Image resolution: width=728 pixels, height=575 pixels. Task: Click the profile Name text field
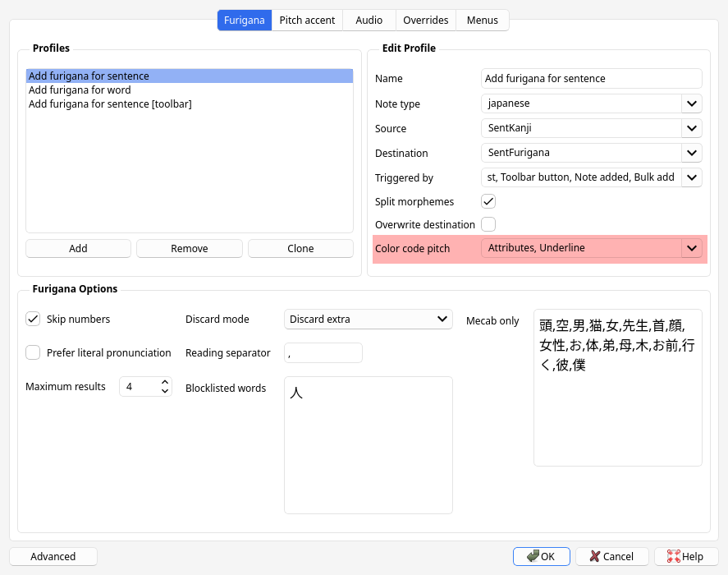[x=591, y=79]
